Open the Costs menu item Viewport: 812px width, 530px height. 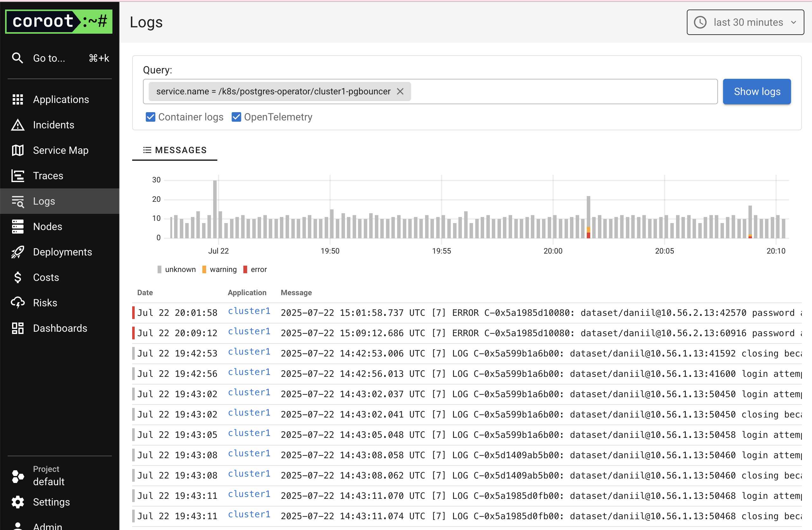pos(60,277)
